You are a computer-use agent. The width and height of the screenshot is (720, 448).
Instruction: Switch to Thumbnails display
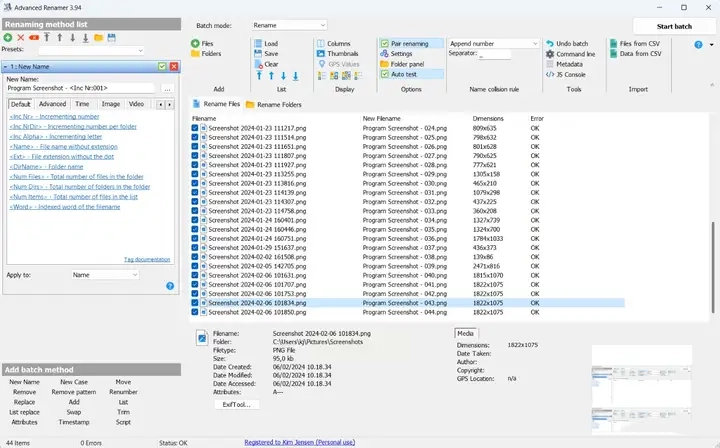point(338,54)
